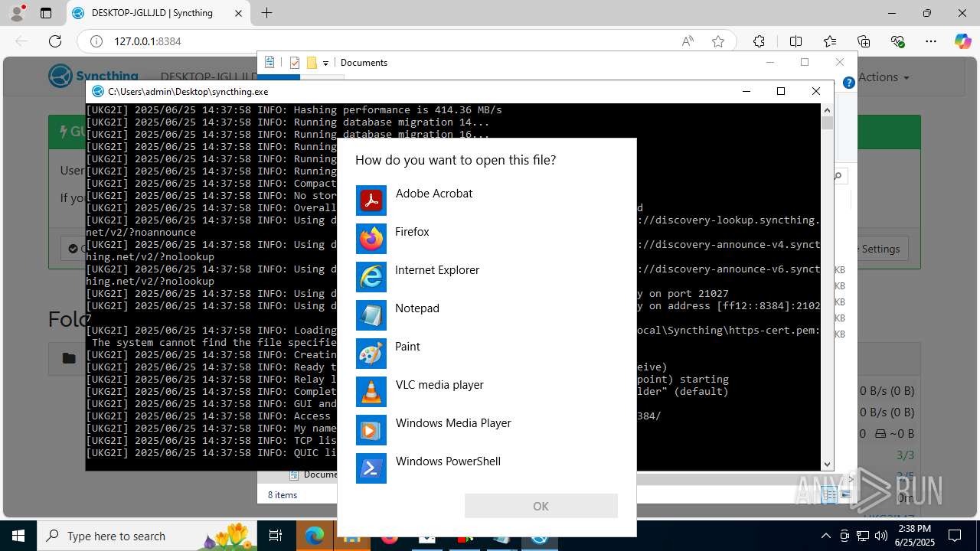This screenshot has width=980, height=551.
Task: Pick the Windows Media Player icon
Action: [371, 430]
